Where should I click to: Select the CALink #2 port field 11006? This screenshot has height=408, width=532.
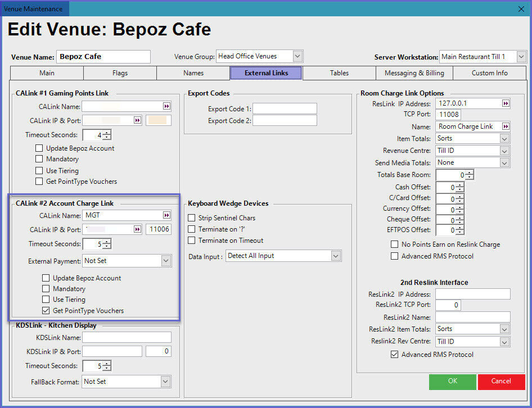tap(159, 229)
